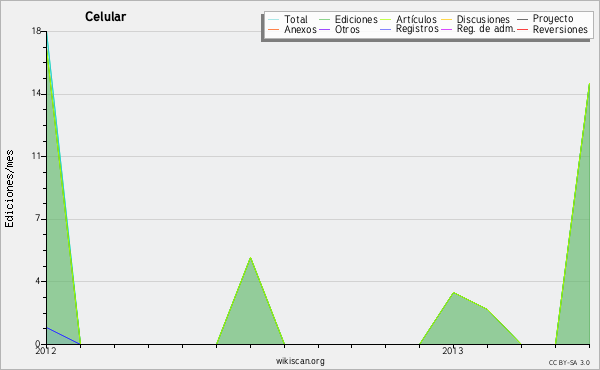The height and width of the screenshot is (370, 600).
Task: Click the Celular chart title
Action: [106, 17]
